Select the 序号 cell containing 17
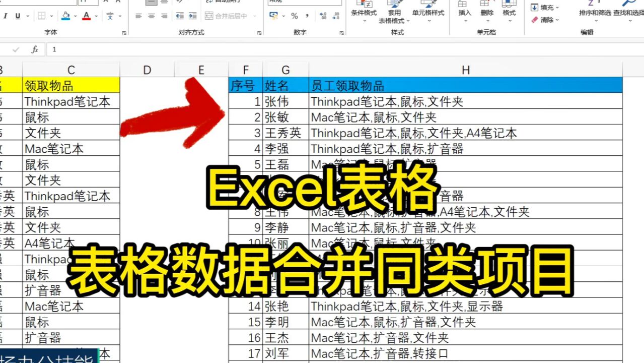Screen dimensions: 644x363 (x=246, y=353)
